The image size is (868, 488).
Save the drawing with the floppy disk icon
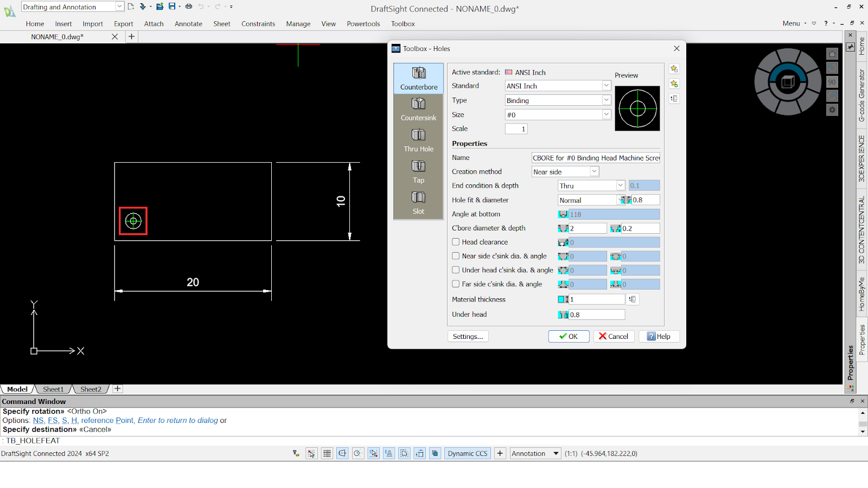172,7
